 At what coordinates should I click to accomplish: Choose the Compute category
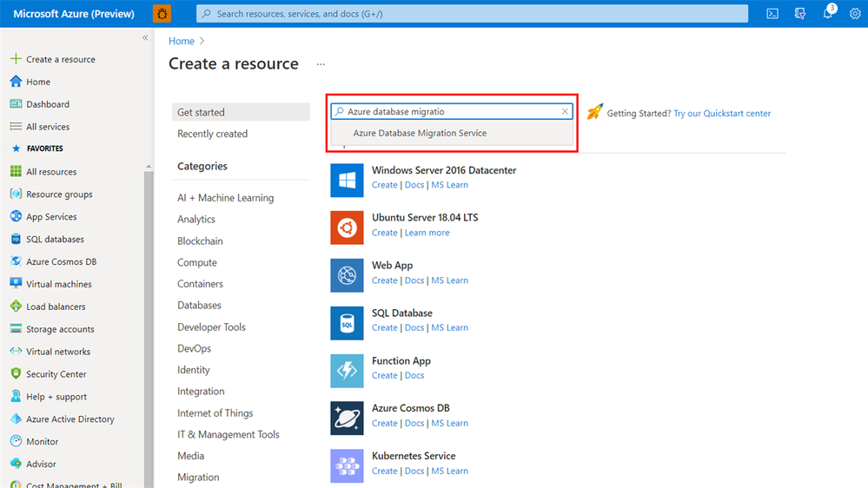click(x=197, y=262)
